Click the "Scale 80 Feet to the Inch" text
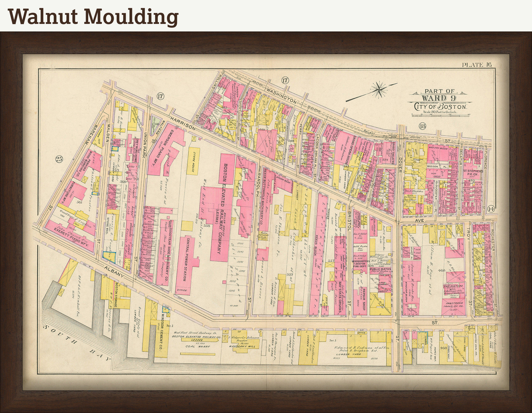532x413 pixels. coord(440,112)
